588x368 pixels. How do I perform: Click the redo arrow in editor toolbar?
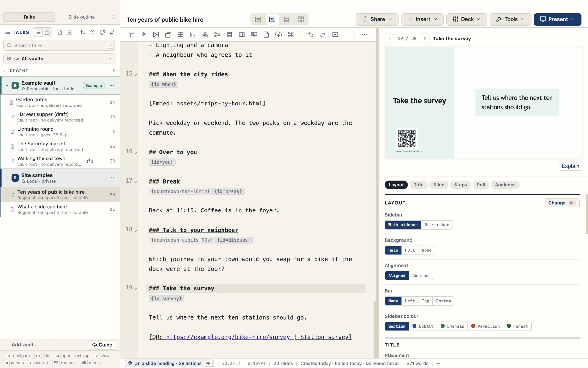[x=323, y=35]
